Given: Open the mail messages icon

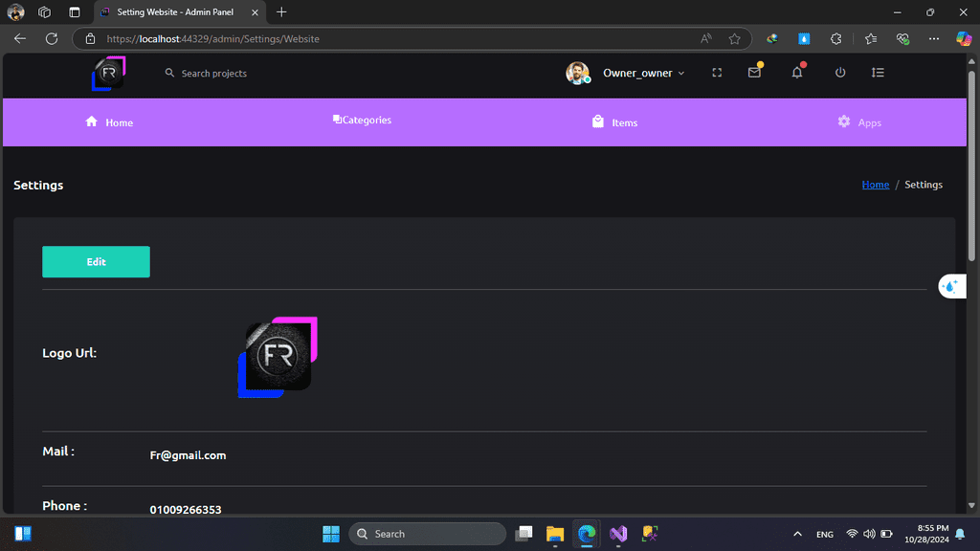Looking at the screenshot, I should pos(754,73).
